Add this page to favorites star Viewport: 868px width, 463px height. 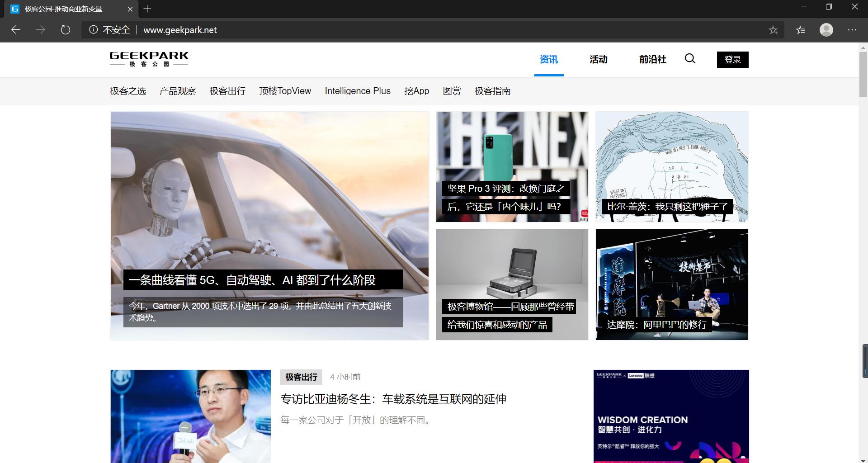pos(773,30)
